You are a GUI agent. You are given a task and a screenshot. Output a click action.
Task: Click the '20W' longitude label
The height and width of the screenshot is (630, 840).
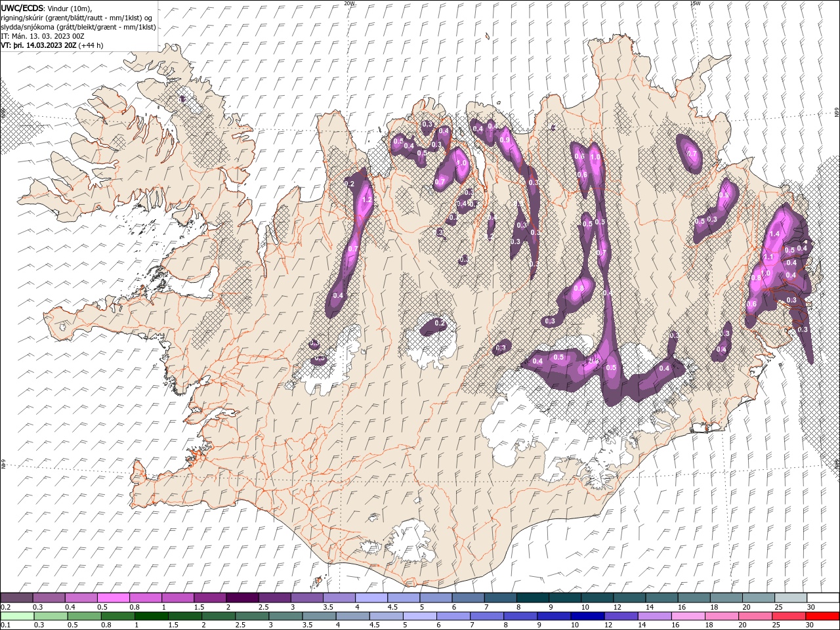(349, 3)
